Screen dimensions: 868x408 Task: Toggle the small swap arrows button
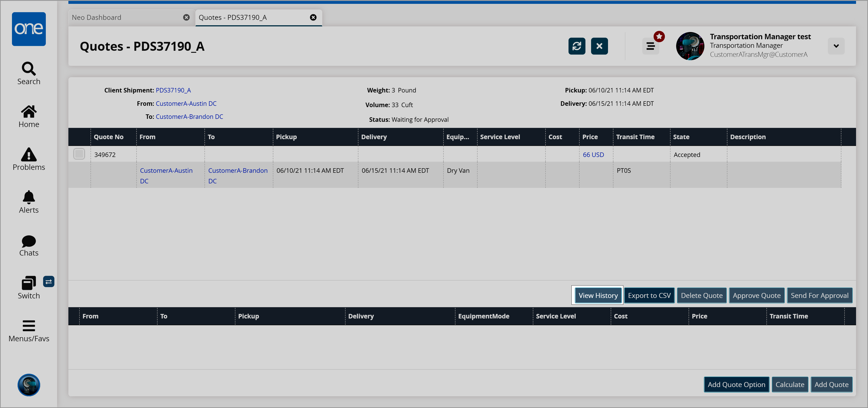point(49,281)
